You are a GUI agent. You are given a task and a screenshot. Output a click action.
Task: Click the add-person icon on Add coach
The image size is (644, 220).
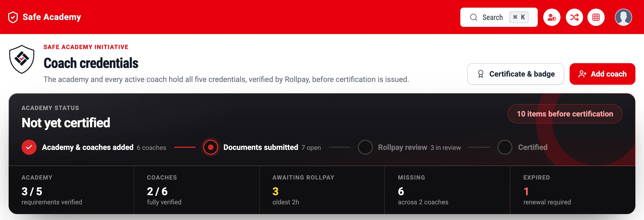pyautogui.click(x=582, y=74)
